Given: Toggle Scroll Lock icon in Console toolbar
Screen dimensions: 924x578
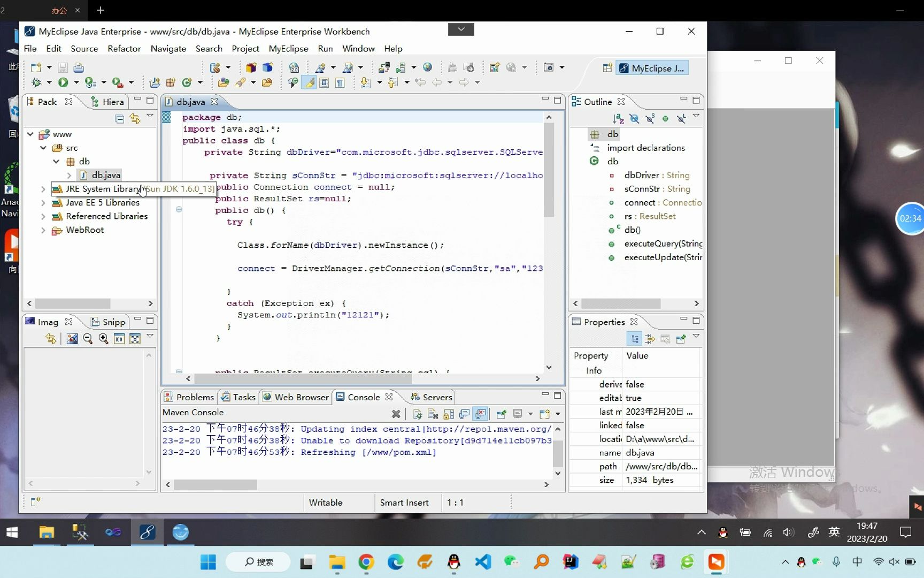Looking at the screenshot, I should 448,414.
